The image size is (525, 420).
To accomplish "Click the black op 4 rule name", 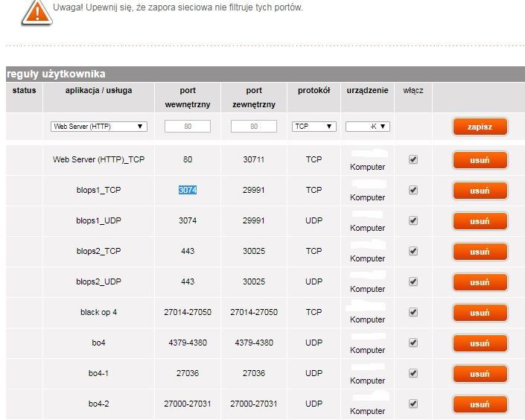I will 98,312.
